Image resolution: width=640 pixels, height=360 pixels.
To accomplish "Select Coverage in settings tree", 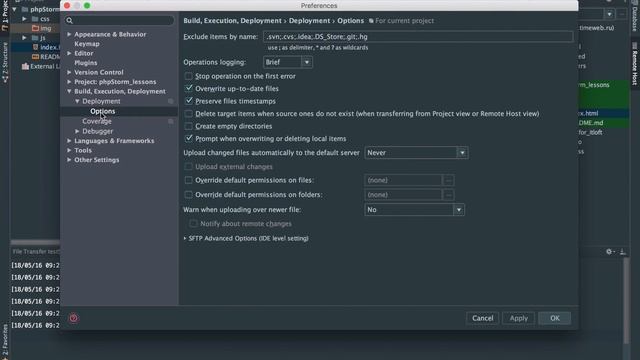I will click(97, 121).
